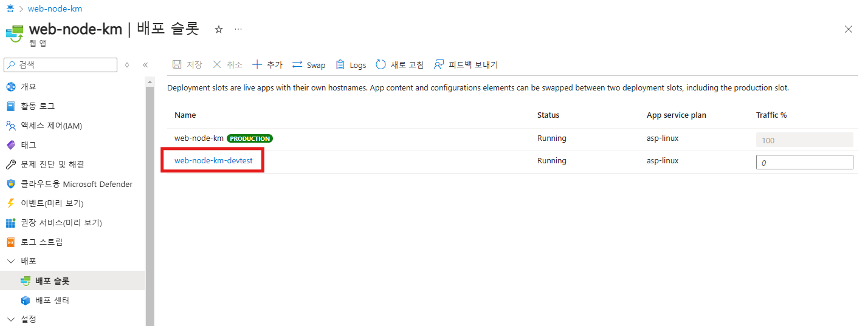Click the Status column header
This screenshot has height=326, width=868.
coord(548,115)
